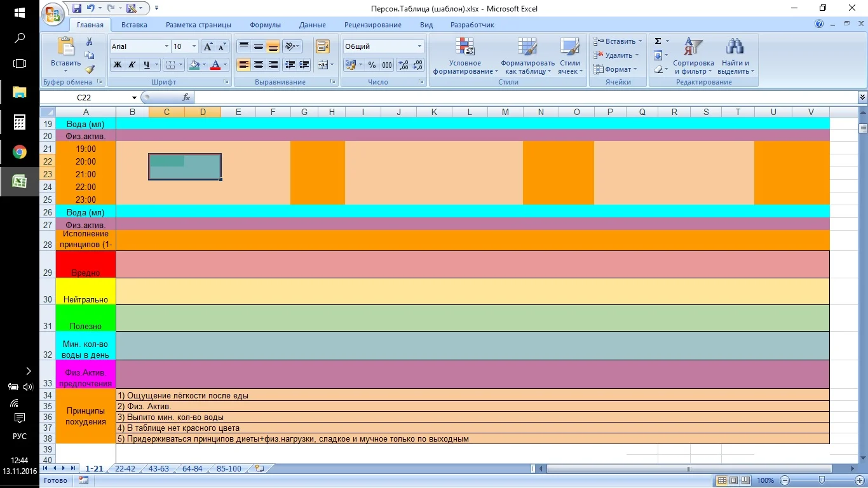Open the 43-63 sheet tab

(158, 469)
